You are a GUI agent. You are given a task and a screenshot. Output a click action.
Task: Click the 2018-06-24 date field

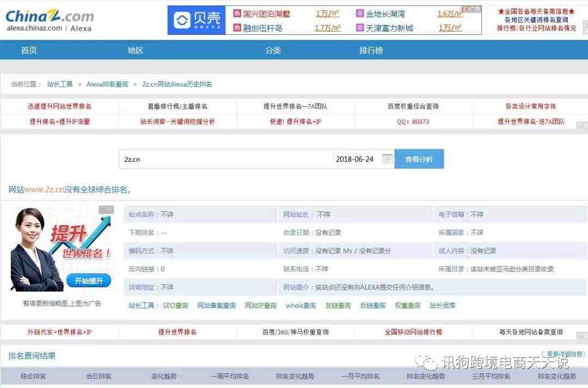click(355, 159)
